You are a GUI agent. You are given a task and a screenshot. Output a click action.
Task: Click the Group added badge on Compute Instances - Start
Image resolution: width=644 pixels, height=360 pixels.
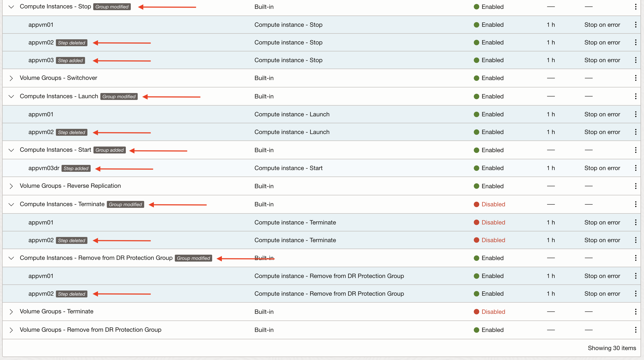point(109,150)
